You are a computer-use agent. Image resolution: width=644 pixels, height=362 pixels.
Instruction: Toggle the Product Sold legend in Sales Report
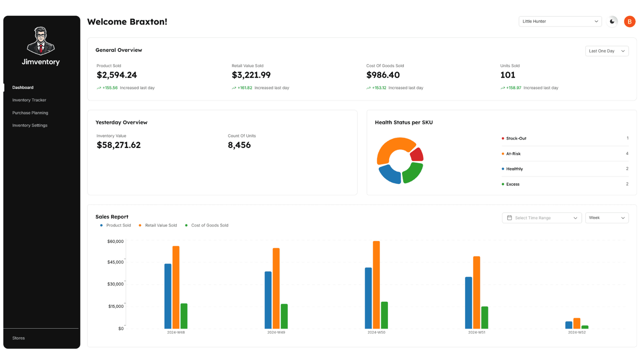pos(116,225)
